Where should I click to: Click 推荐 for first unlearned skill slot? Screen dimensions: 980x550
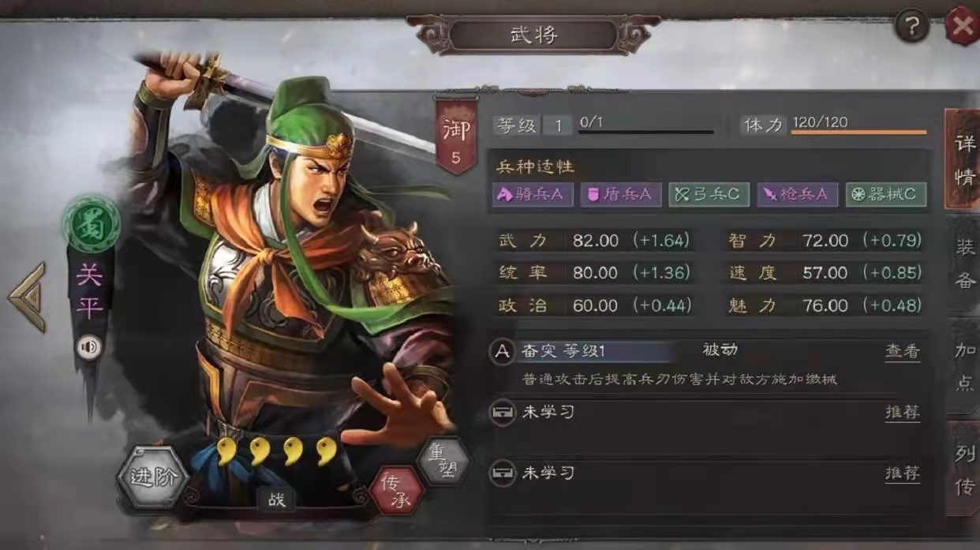[x=903, y=413]
